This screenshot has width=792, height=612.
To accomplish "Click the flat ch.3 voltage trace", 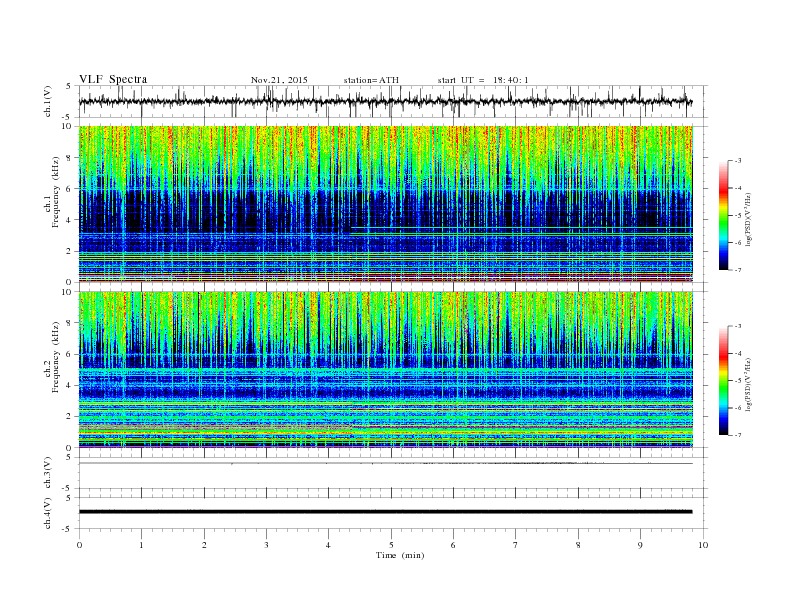I will (x=385, y=464).
